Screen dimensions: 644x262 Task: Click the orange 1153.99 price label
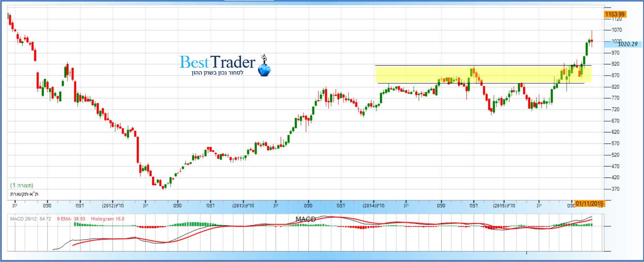pos(615,14)
